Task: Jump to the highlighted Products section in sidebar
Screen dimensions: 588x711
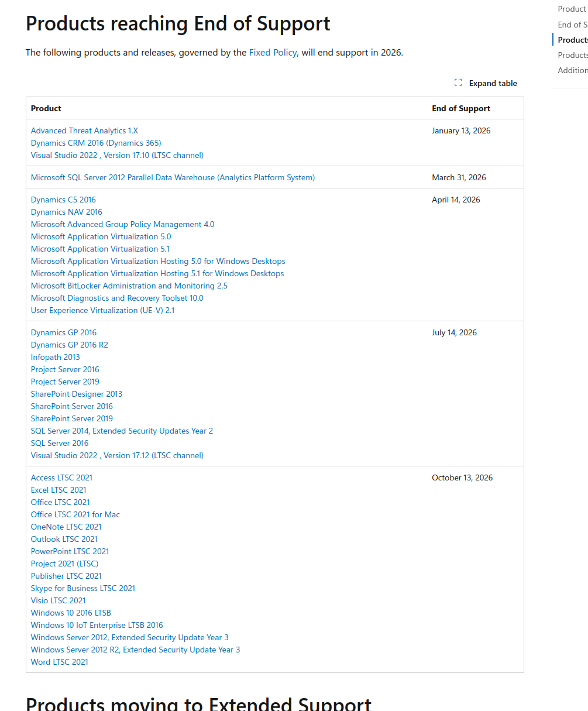Action: point(572,40)
